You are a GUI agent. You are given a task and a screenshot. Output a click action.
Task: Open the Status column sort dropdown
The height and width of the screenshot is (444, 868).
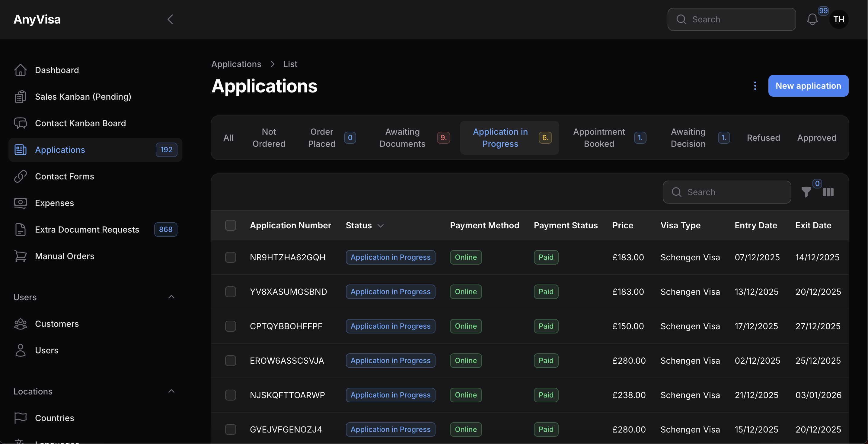click(381, 226)
